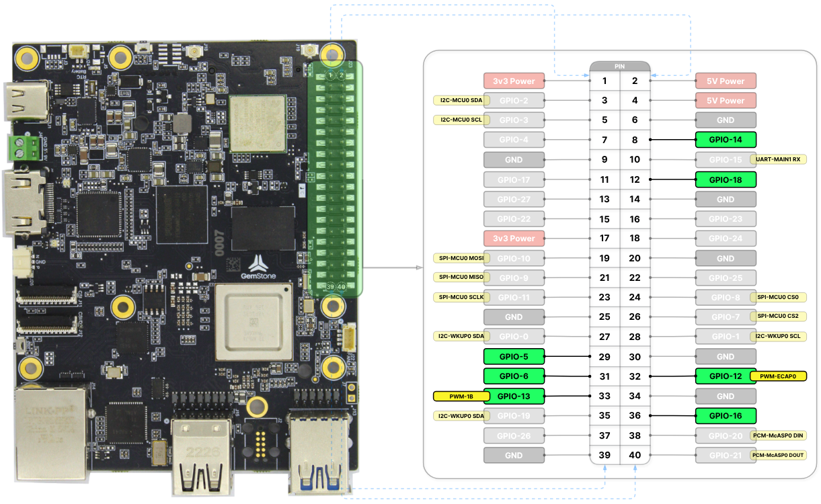The image size is (821, 504).
Task: Click the 3v3 Power label at pin 17
Action: 514,238
